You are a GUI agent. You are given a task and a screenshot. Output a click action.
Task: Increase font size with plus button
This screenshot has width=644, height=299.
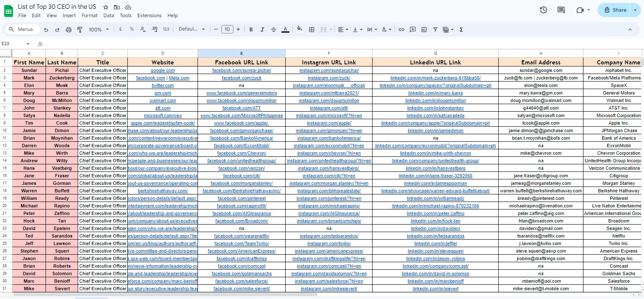coord(238,29)
